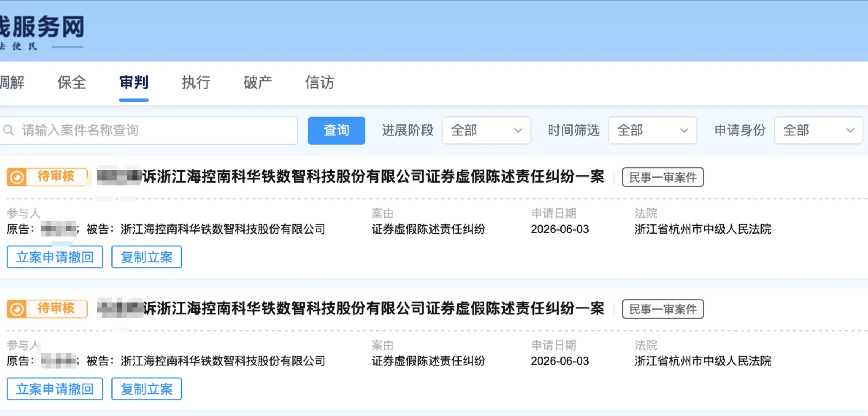Click second case's 2026-06-03 application date
Screen dimensions: 868x416
(x=560, y=361)
